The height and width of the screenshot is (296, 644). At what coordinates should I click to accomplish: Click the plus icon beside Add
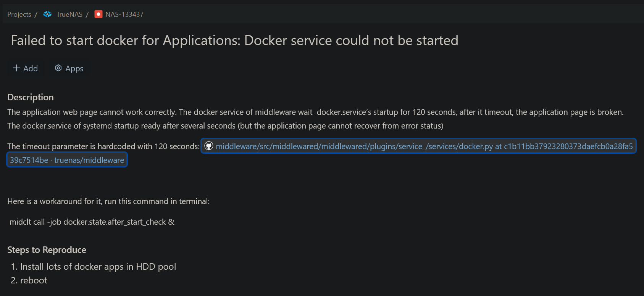(x=16, y=68)
